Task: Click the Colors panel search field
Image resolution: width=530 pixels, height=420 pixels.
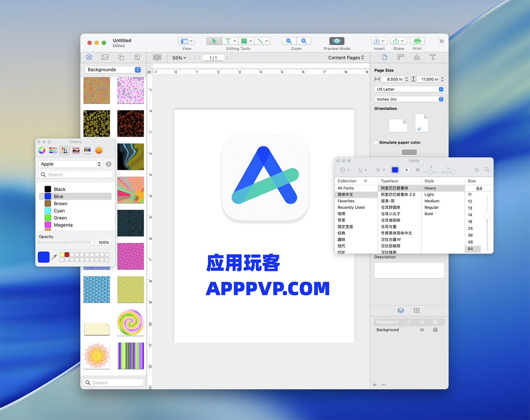Action: pos(75,175)
